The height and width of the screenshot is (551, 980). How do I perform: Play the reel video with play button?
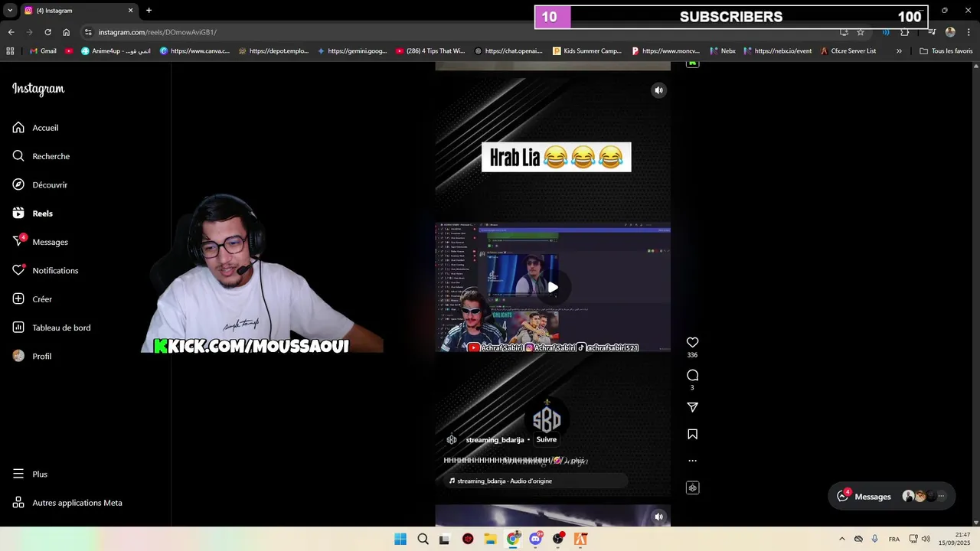pos(553,287)
